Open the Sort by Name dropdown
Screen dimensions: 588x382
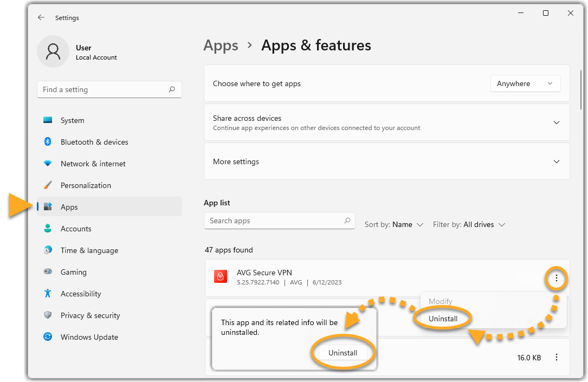pos(394,224)
